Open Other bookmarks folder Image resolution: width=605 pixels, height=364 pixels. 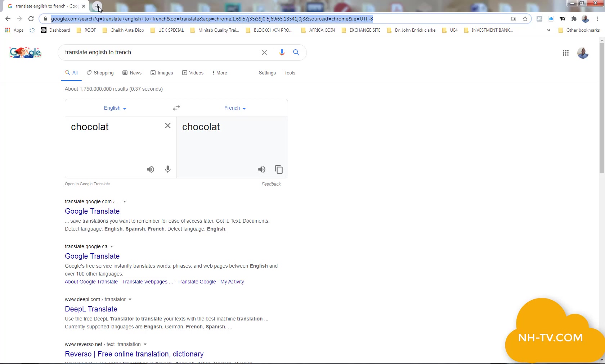pos(579,30)
